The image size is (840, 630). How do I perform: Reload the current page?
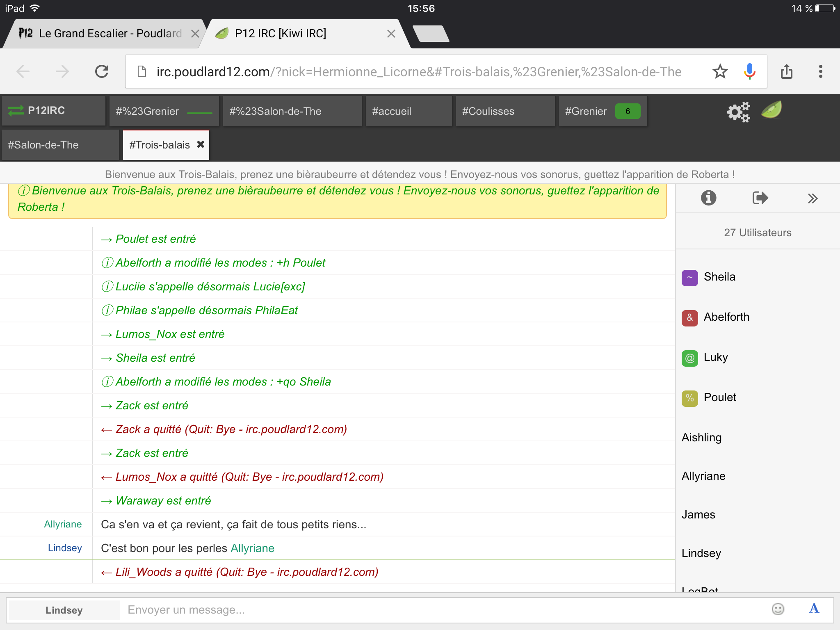point(102,72)
